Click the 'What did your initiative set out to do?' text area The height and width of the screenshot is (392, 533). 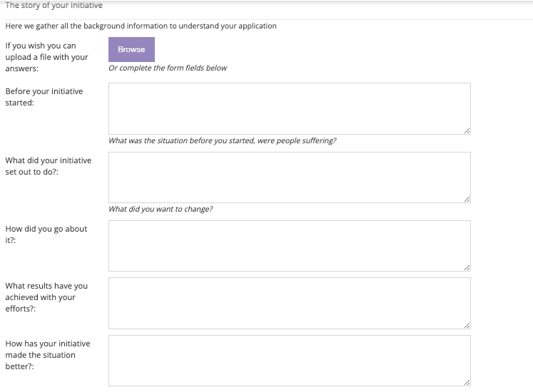pos(290,177)
